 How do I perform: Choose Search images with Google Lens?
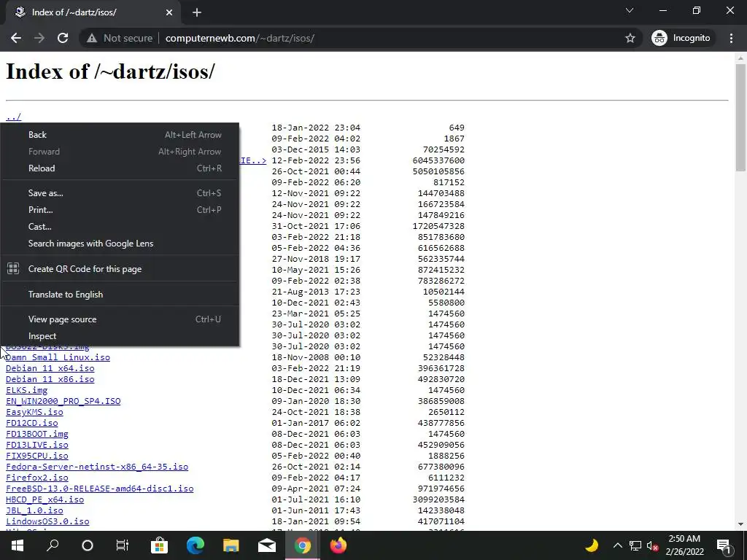click(120, 244)
